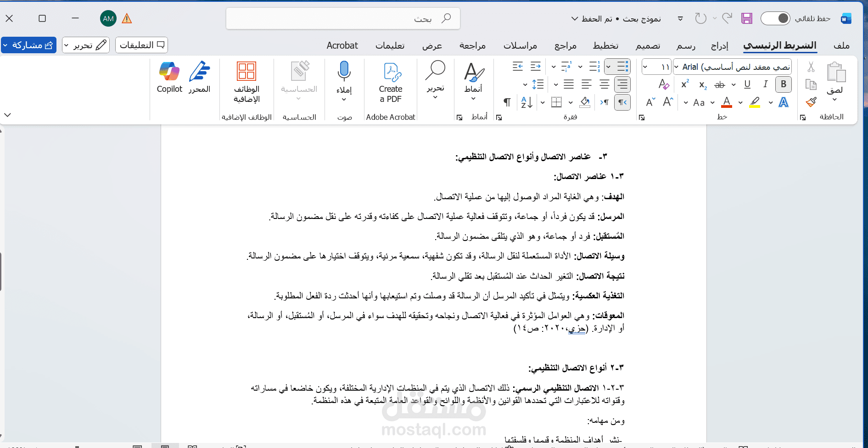Click the warning triangle icon beside the account
This screenshot has width=868, height=448.
pos(127,18)
